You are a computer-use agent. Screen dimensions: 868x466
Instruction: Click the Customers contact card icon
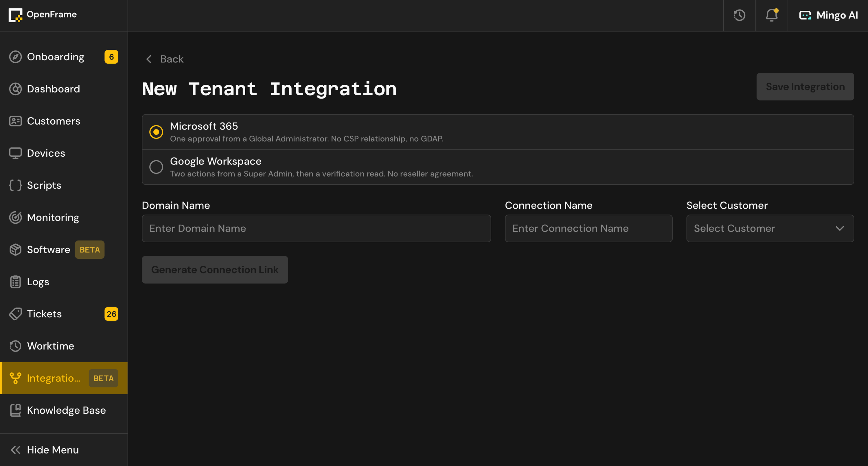coord(16,121)
